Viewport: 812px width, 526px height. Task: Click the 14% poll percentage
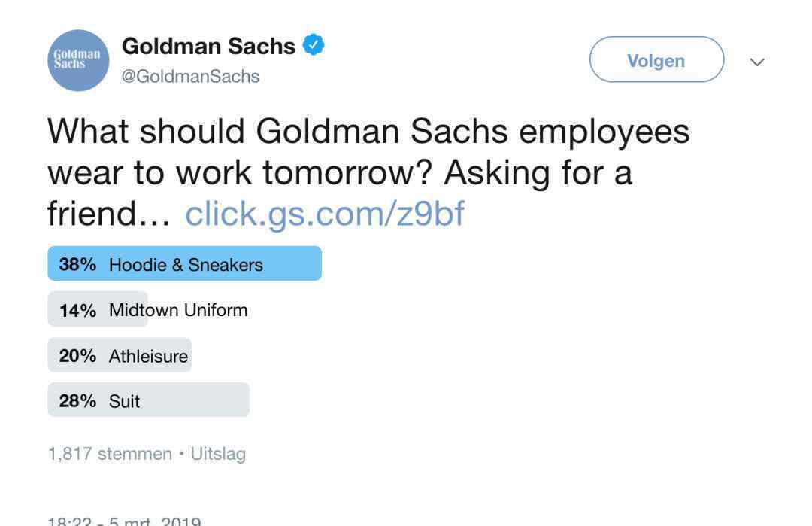point(77,310)
